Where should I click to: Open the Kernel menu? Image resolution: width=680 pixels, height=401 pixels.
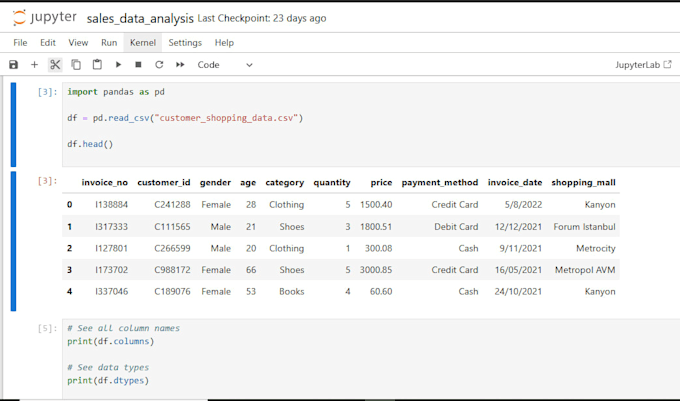point(143,42)
